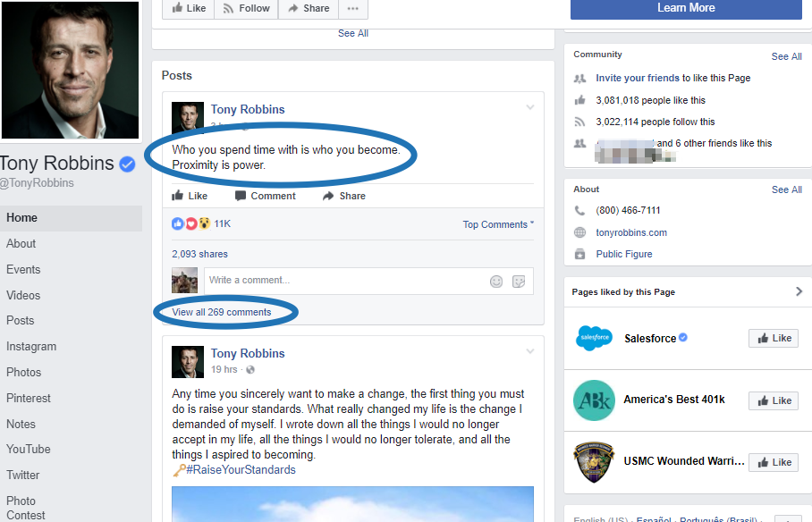The height and width of the screenshot is (522, 812).
Task: Select YouTube in left sidebar
Action: [x=29, y=449]
